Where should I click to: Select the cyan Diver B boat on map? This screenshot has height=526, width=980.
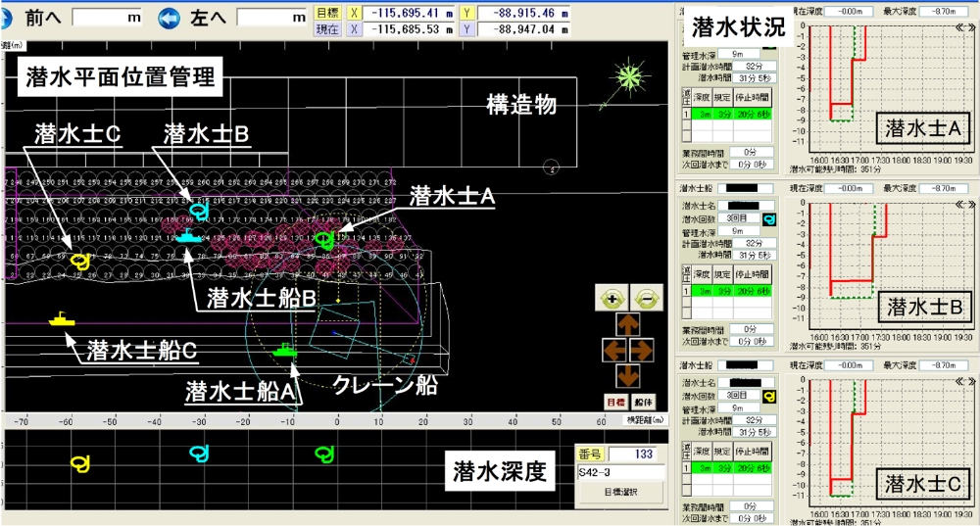(x=185, y=236)
